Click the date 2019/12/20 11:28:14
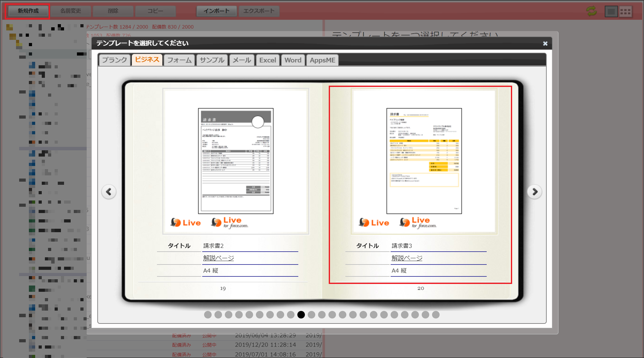Screen dimensions: 644x358 pos(266,345)
